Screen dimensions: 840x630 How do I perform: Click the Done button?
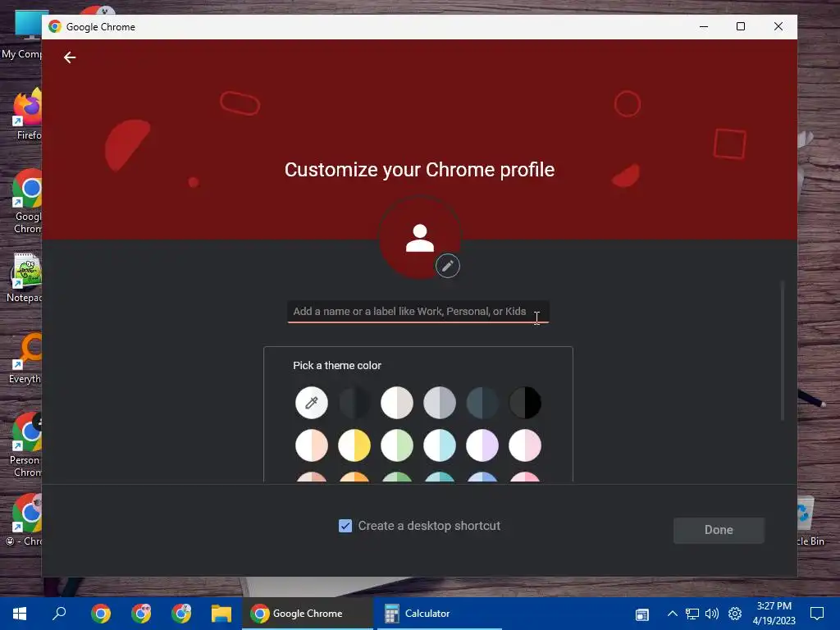(x=719, y=530)
